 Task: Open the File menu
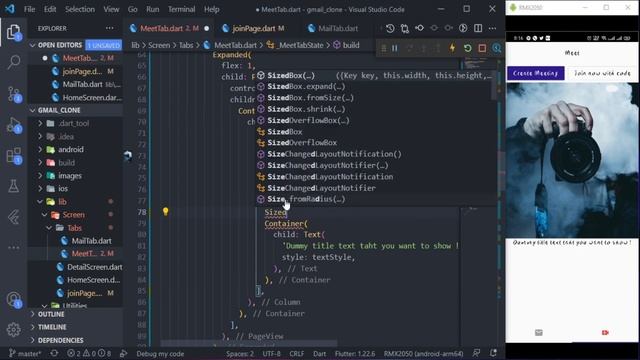[29, 9]
